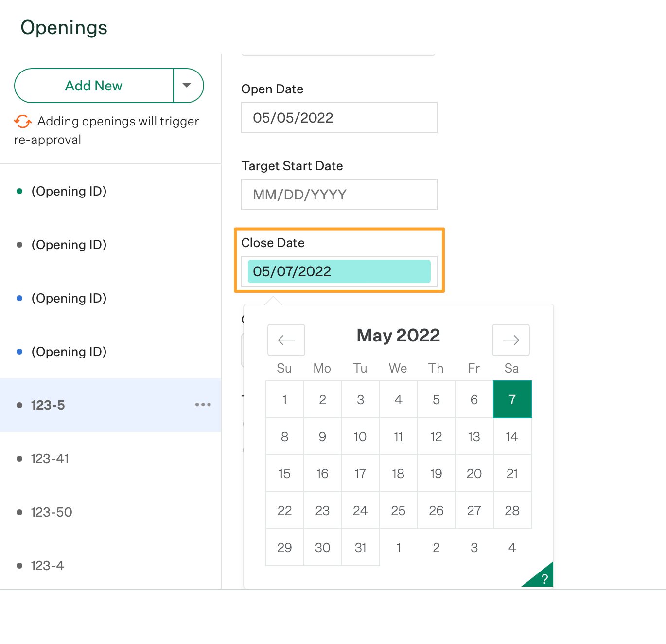Open the Close Date calendar picker
Screen dimensions: 666x644
pos(339,271)
